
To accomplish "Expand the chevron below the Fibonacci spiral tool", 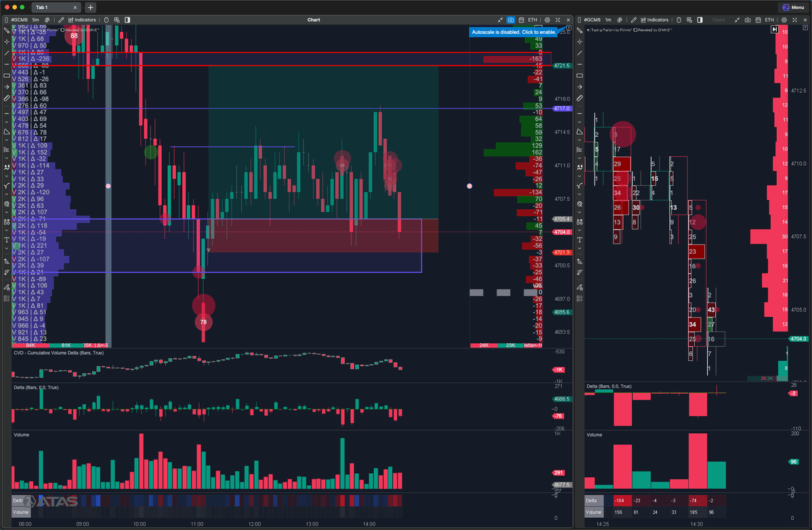I will (x=6, y=213).
